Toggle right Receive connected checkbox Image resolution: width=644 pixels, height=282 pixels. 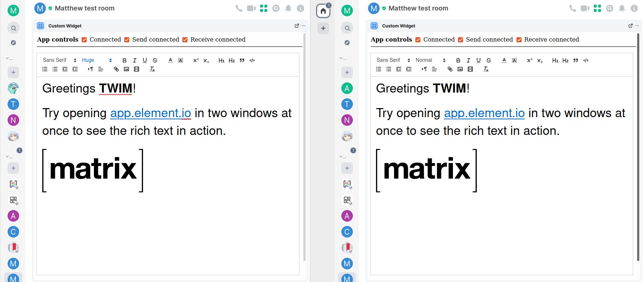(x=519, y=40)
